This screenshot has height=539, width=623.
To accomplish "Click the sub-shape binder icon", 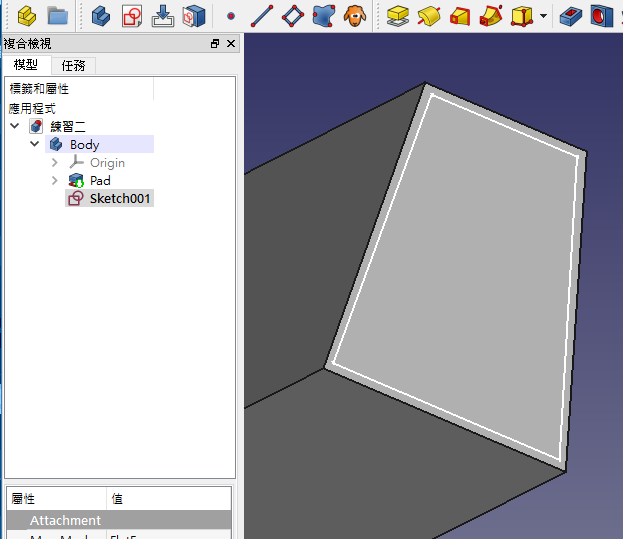I will [x=194, y=16].
